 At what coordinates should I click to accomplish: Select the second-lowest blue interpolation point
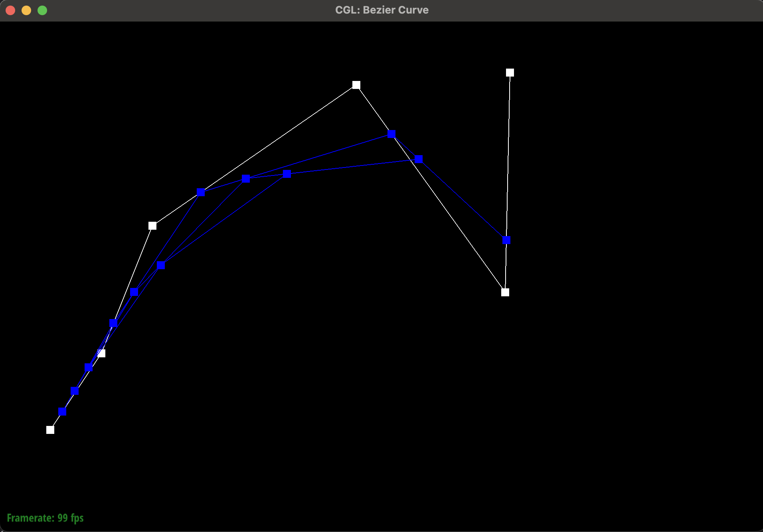point(75,390)
